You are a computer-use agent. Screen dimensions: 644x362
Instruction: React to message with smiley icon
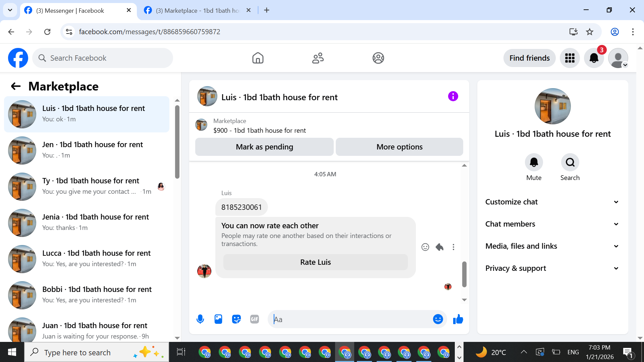tap(425, 247)
